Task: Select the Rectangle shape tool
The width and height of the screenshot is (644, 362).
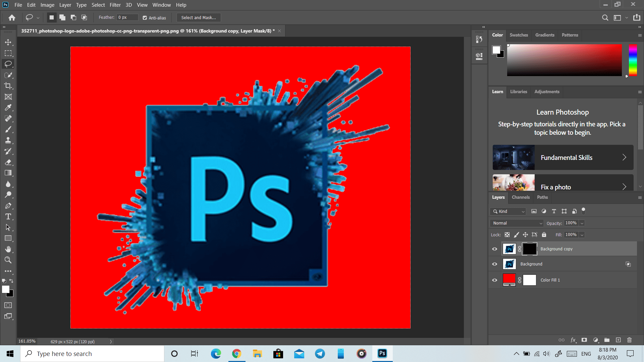Action: [x=8, y=238]
